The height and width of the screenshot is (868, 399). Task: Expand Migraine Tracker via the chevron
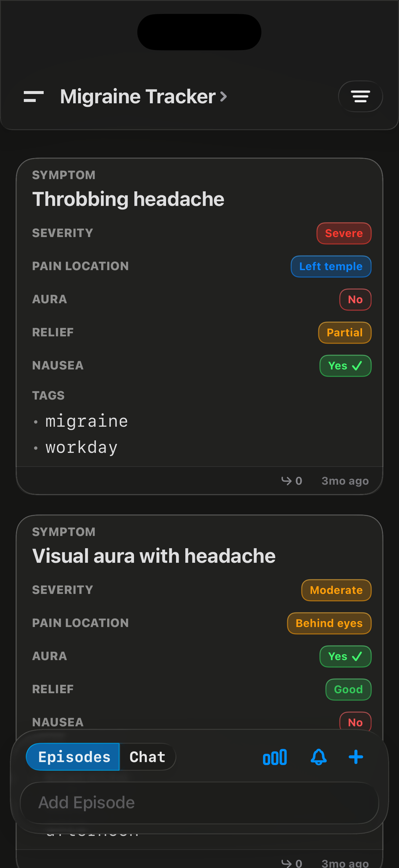223,96
